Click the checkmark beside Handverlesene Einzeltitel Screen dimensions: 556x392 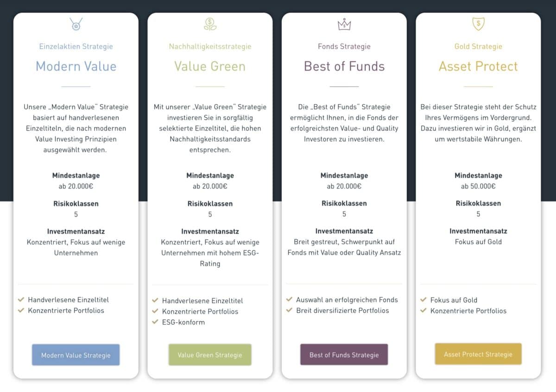tap(22, 300)
